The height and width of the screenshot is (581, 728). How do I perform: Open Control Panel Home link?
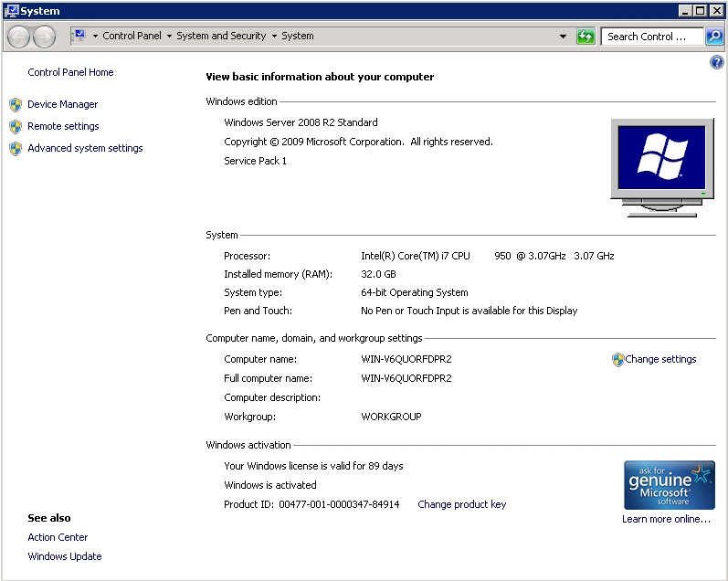[x=70, y=72]
